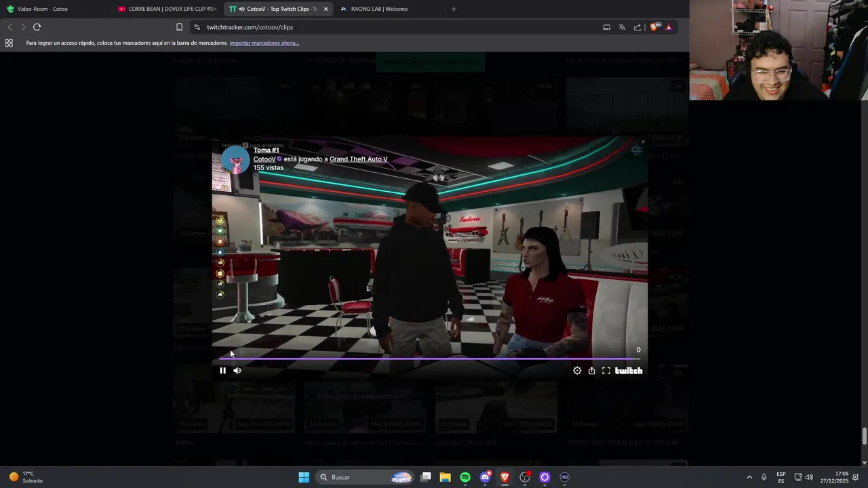Mute audio of the CotooV tab
The height and width of the screenshot is (488, 868).
click(242, 9)
